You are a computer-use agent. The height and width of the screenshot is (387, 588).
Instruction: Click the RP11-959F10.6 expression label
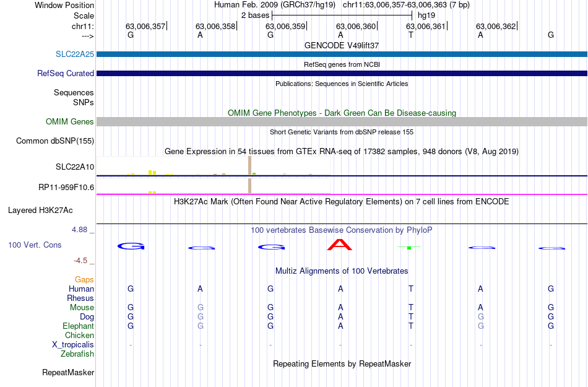[66, 187]
